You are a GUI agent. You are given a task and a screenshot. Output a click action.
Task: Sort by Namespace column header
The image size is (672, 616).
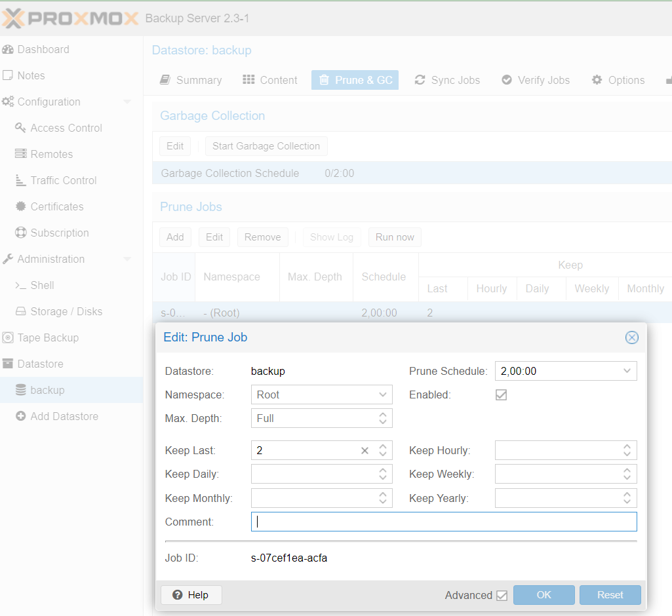237,277
